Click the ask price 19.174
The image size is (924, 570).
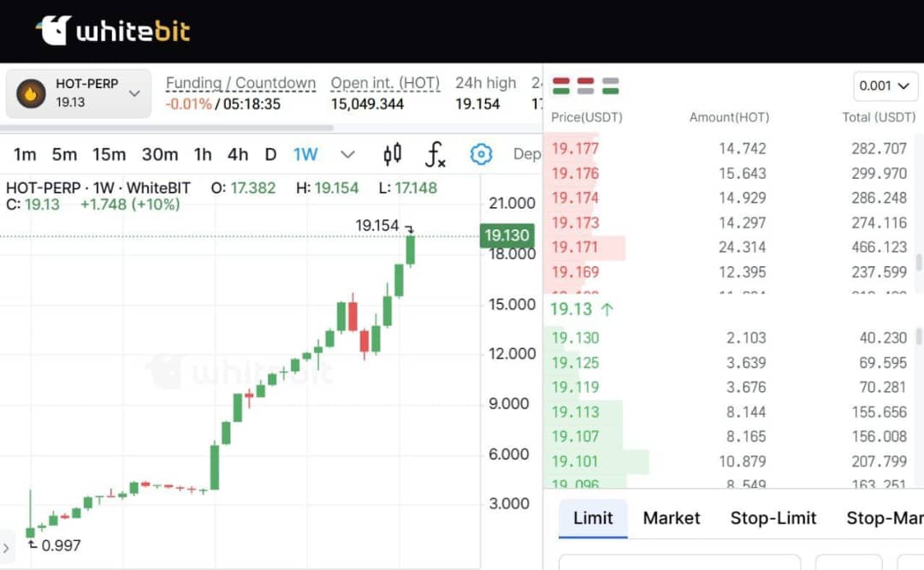575,198
